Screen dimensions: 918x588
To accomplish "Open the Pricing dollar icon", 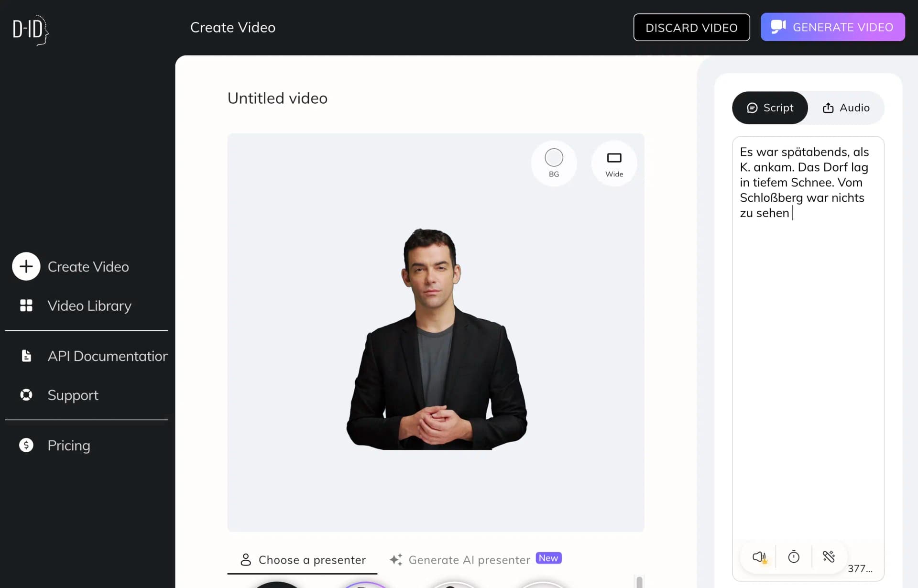I will 26,445.
